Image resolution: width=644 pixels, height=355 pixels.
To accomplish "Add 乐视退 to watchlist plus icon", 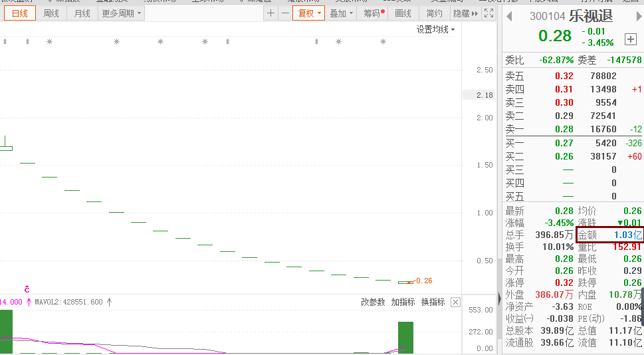I will (x=631, y=39).
